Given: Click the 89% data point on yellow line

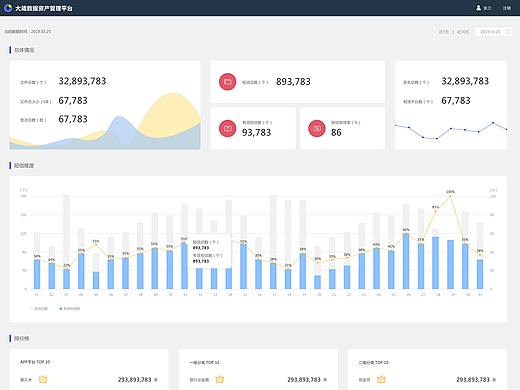Looking at the screenshot, I should (x=435, y=211).
